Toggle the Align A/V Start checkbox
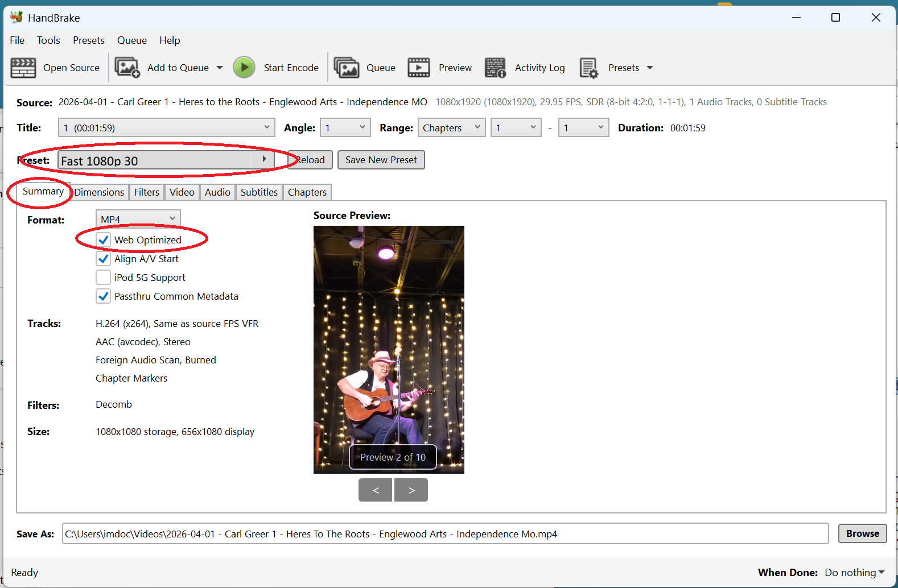Image resolution: width=898 pixels, height=588 pixels. (x=104, y=259)
